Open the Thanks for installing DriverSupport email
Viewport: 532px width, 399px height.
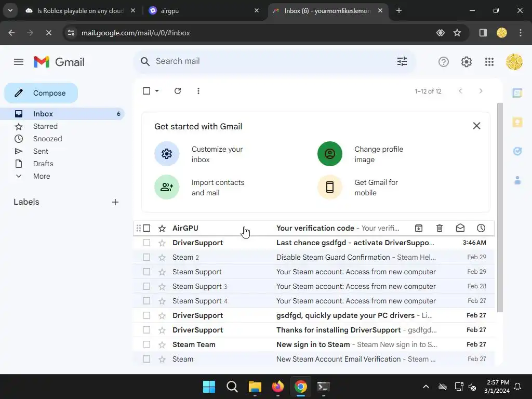[314, 330]
